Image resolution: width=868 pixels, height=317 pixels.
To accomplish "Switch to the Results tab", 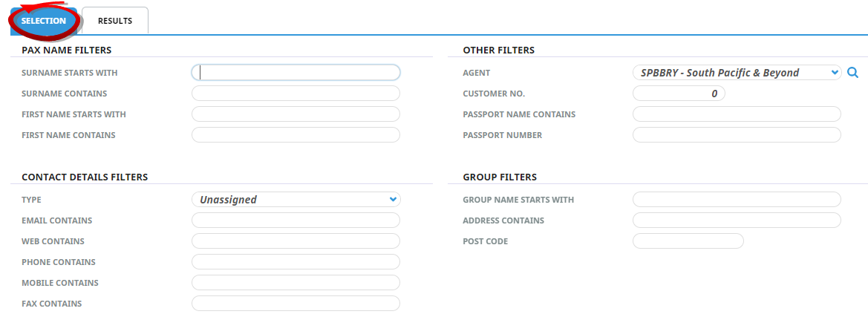I will [115, 21].
